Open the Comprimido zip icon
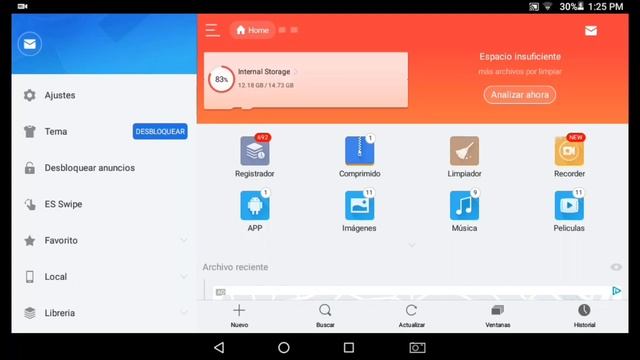 click(x=359, y=151)
